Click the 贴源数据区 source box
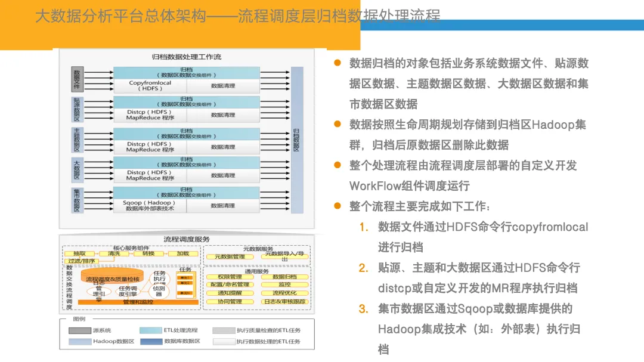644x362 pixels. coord(77,109)
